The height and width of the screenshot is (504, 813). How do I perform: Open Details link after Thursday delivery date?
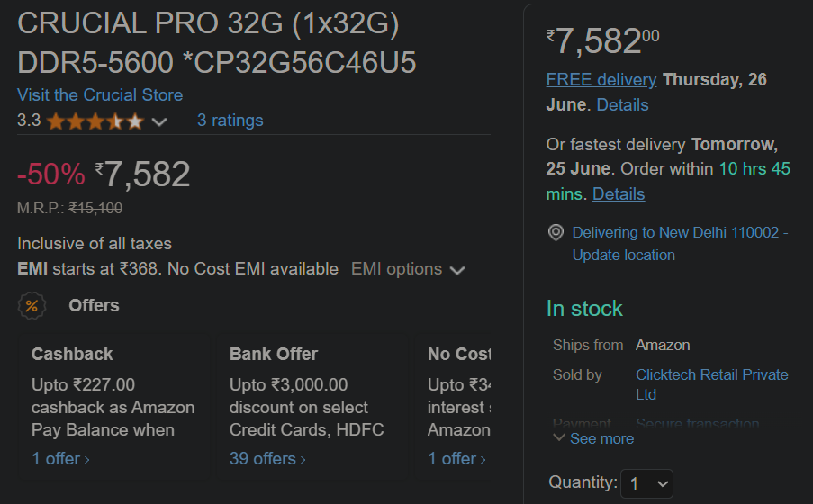(x=622, y=105)
